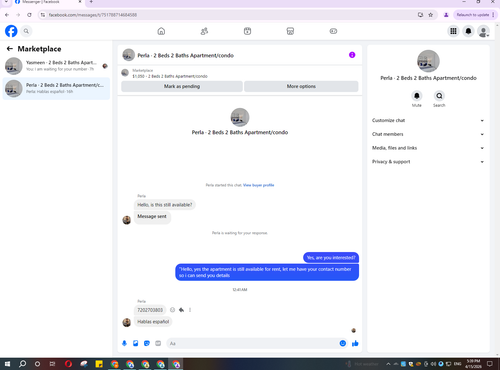Click the 7202703803 phone number message

150,310
